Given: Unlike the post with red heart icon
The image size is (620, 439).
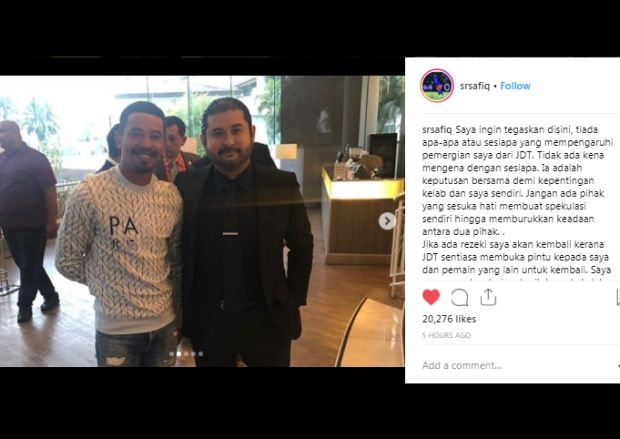Looking at the screenshot, I should click(x=431, y=297).
